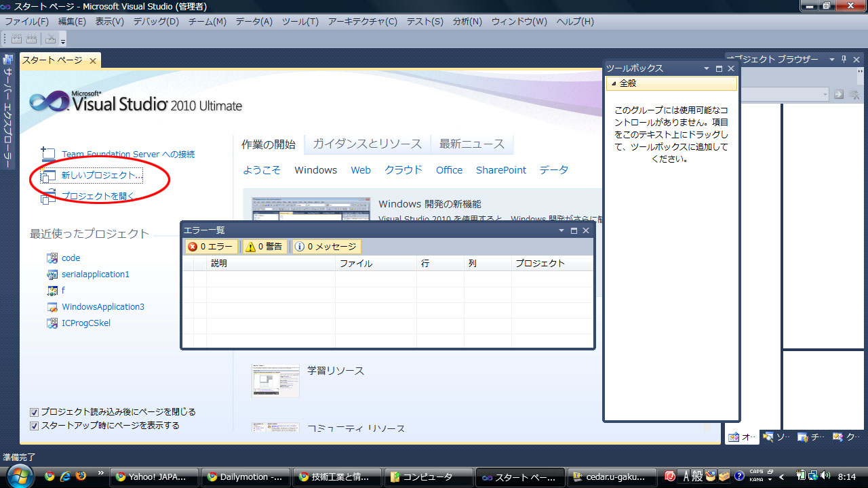The width and height of the screenshot is (868, 488).
Task: Close the スタート ページ document tab
Action: coord(93,61)
